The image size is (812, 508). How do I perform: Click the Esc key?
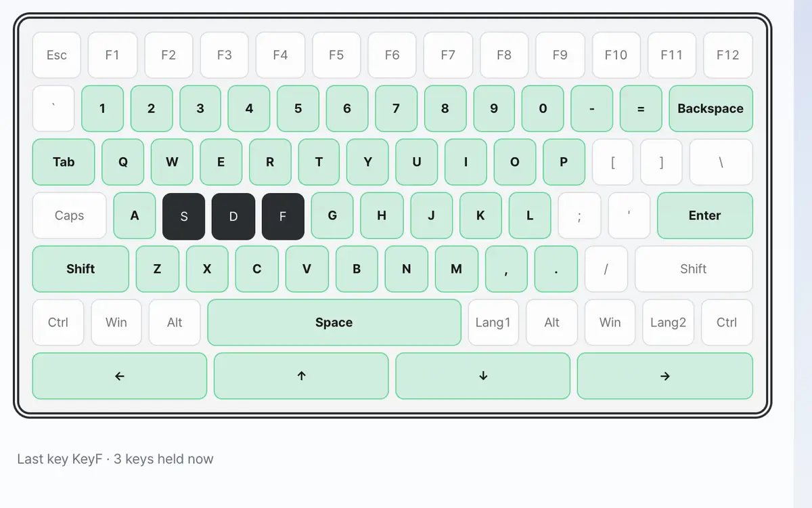point(57,55)
